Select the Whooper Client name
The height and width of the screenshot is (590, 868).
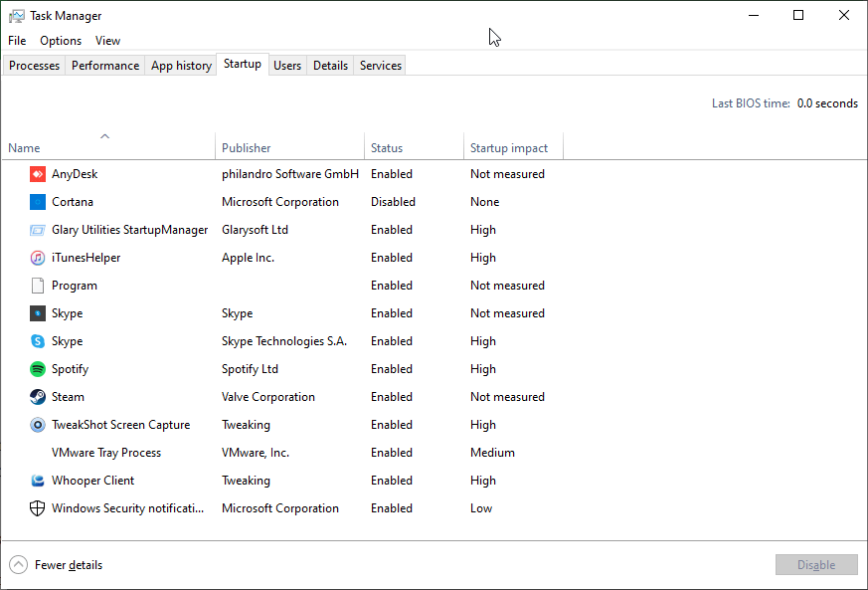[x=93, y=481]
